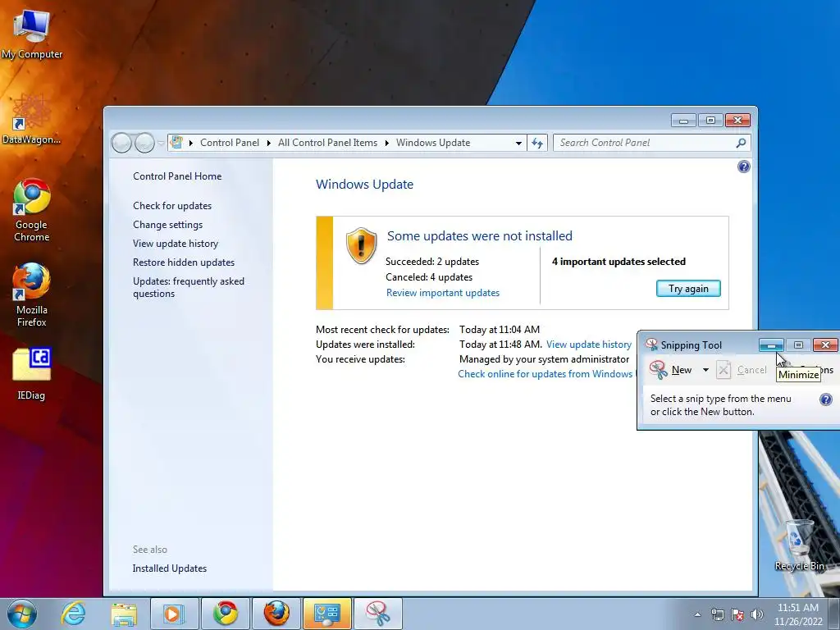Minimize the Snipping Tool window
The width and height of the screenshot is (840, 630).
771,345
